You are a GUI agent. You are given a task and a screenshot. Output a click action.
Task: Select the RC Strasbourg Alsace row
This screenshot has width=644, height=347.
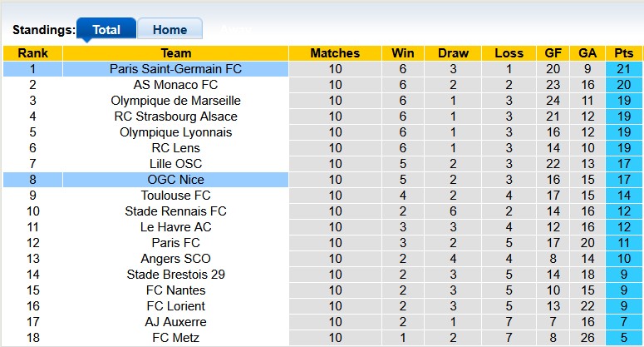pos(175,116)
